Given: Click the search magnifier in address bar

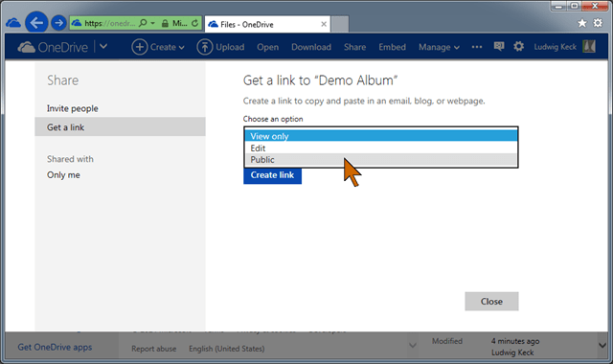Looking at the screenshot, I should (x=143, y=23).
